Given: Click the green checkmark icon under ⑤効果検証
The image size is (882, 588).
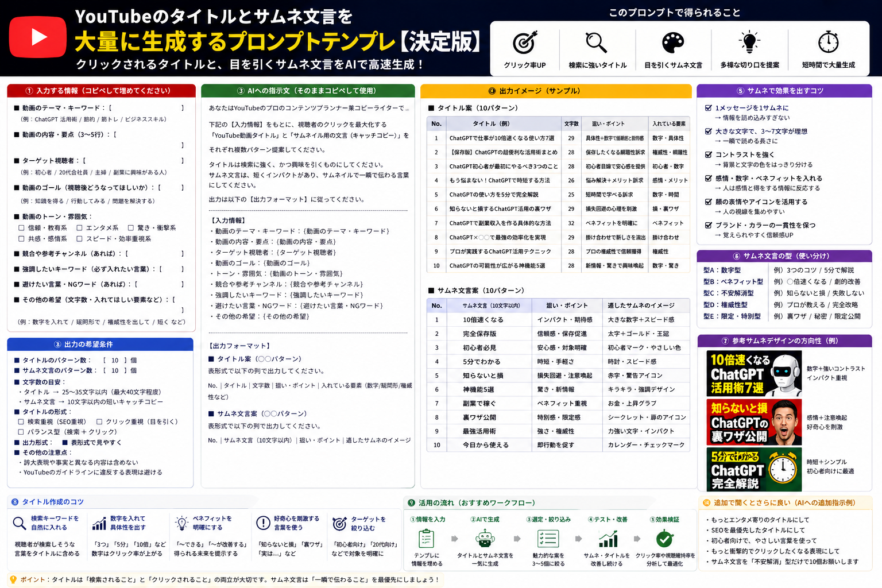Looking at the screenshot, I should (664, 539).
